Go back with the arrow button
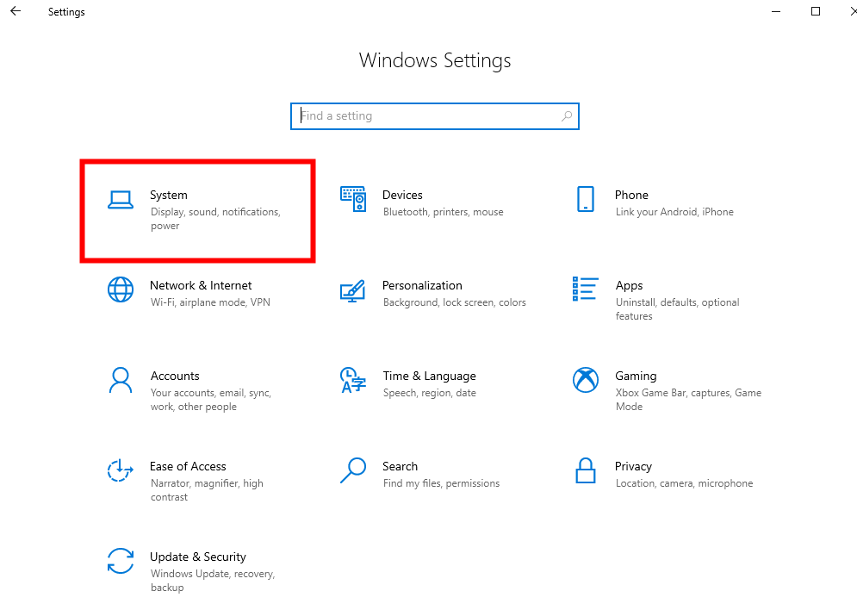This screenshot has height=616, width=857. [x=16, y=11]
